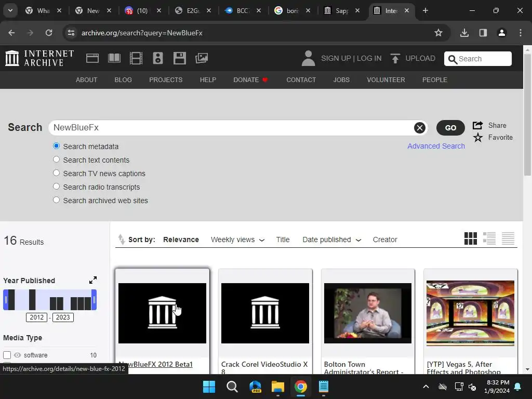Open the Software floppy disk icon
Viewport: 532px width, 399px height.
[179, 58]
